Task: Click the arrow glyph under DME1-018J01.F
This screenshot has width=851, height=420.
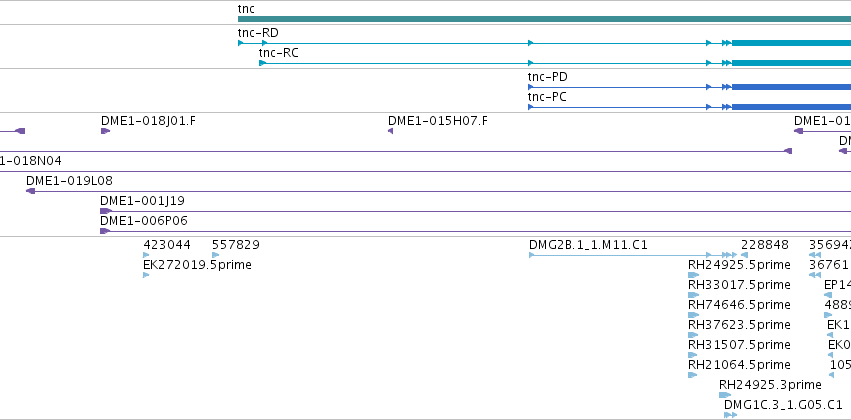Action: pos(105,131)
